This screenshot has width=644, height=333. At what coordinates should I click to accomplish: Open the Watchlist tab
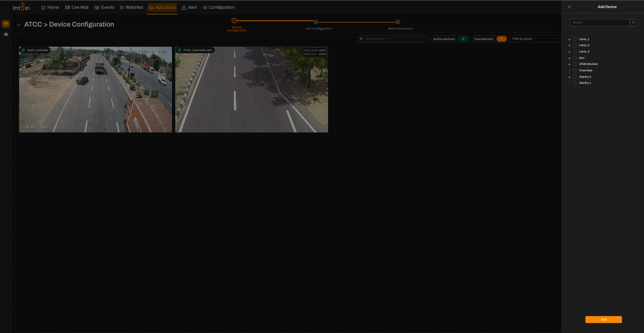132,7
